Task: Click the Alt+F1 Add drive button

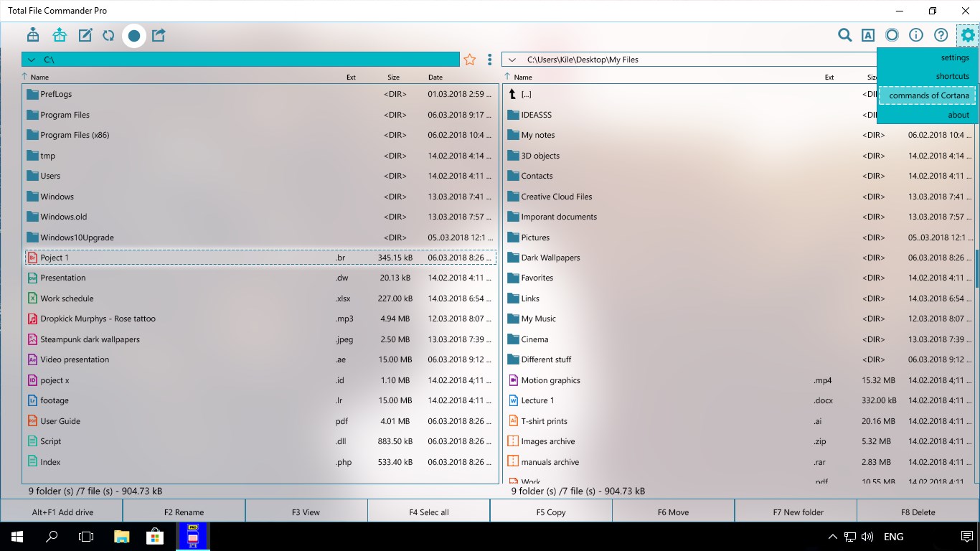Action: coord(62,512)
